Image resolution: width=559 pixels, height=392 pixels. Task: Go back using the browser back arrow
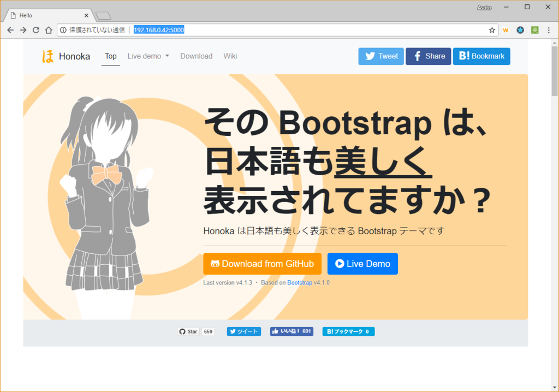(x=10, y=30)
